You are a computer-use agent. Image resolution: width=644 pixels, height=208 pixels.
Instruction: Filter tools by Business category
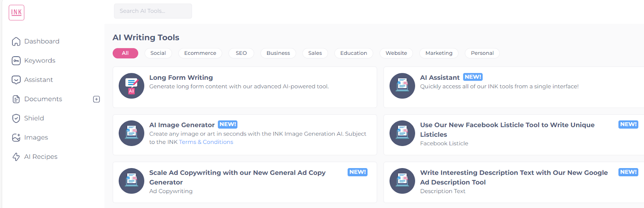[x=278, y=53]
